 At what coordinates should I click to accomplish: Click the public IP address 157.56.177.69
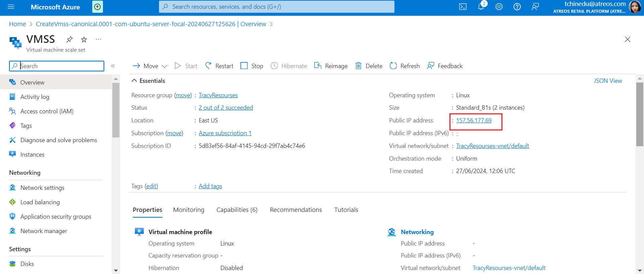pos(474,120)
